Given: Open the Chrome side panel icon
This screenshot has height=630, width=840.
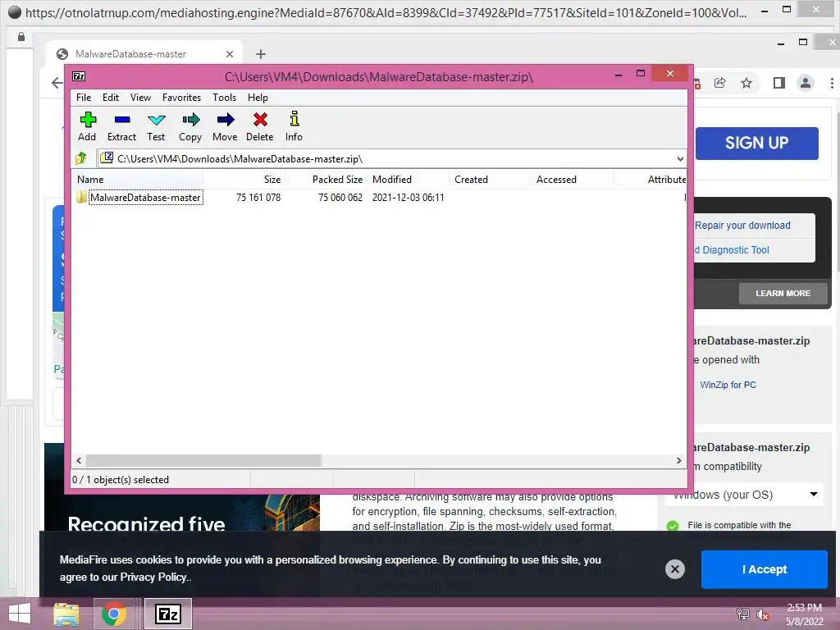Looking at the screenshot, I should coord(779,83).
